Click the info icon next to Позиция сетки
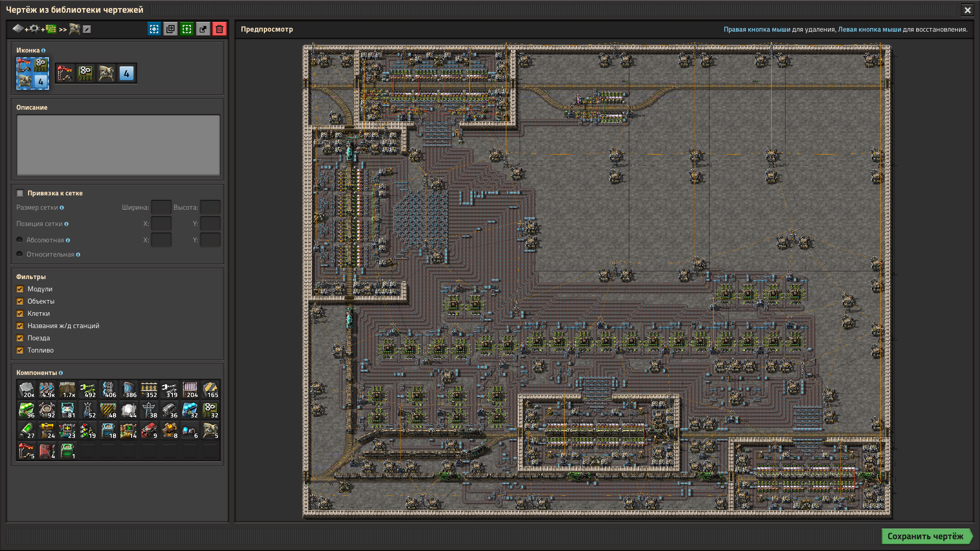This screenshot has height=551, width=980. 66,224
